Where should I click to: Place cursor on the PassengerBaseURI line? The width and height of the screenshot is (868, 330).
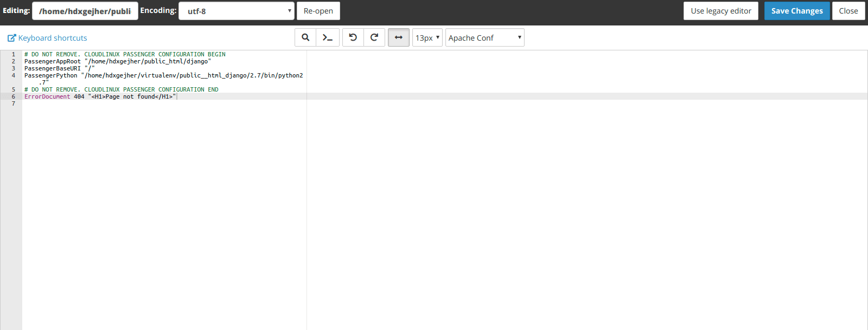(60, 68)
